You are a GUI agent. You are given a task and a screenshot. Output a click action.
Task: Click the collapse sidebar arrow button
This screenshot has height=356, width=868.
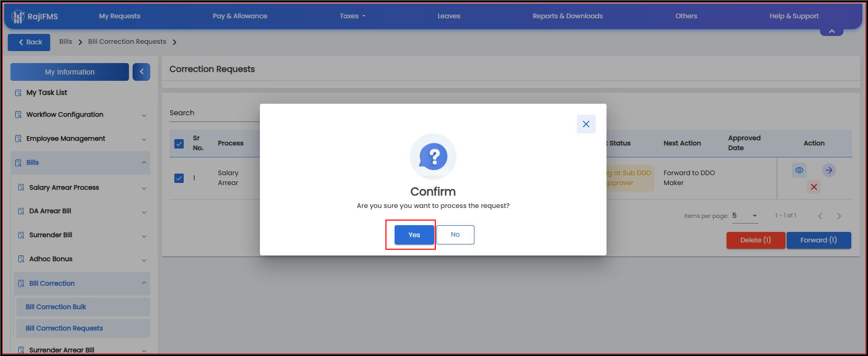(141, 72)
